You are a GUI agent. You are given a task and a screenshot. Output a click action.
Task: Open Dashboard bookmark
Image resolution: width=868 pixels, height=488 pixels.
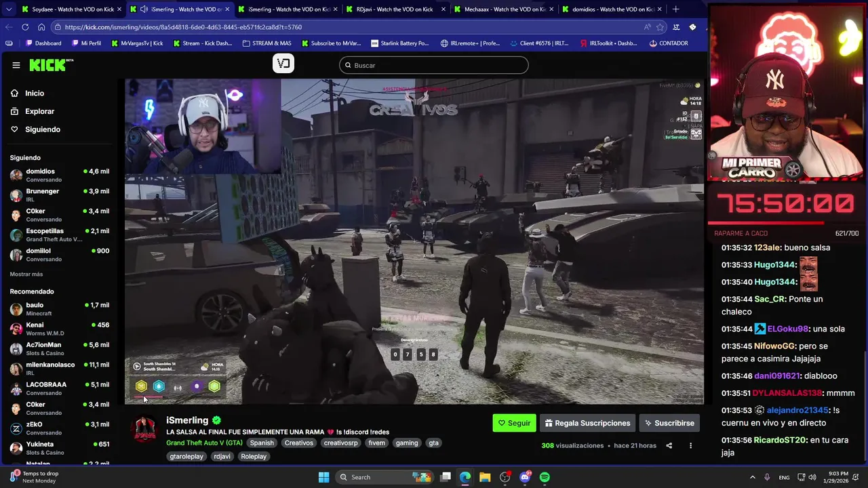(x=43, y=43)
